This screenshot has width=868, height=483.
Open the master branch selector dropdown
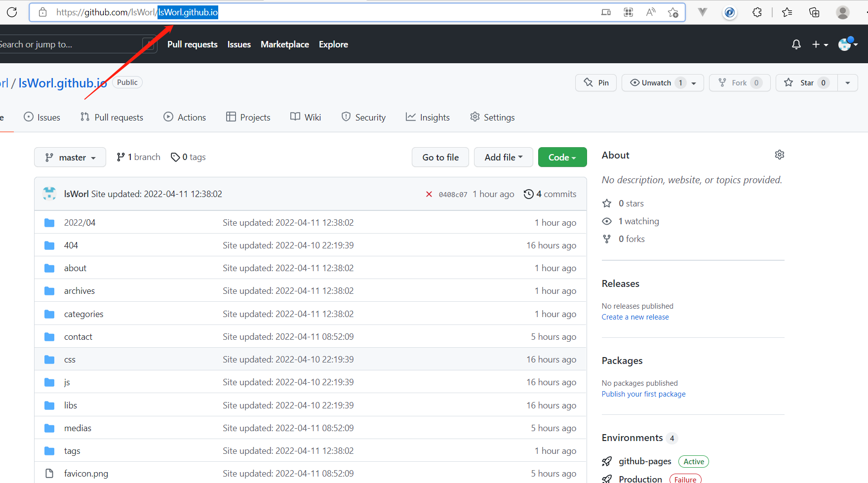click(x=70, y=158)
